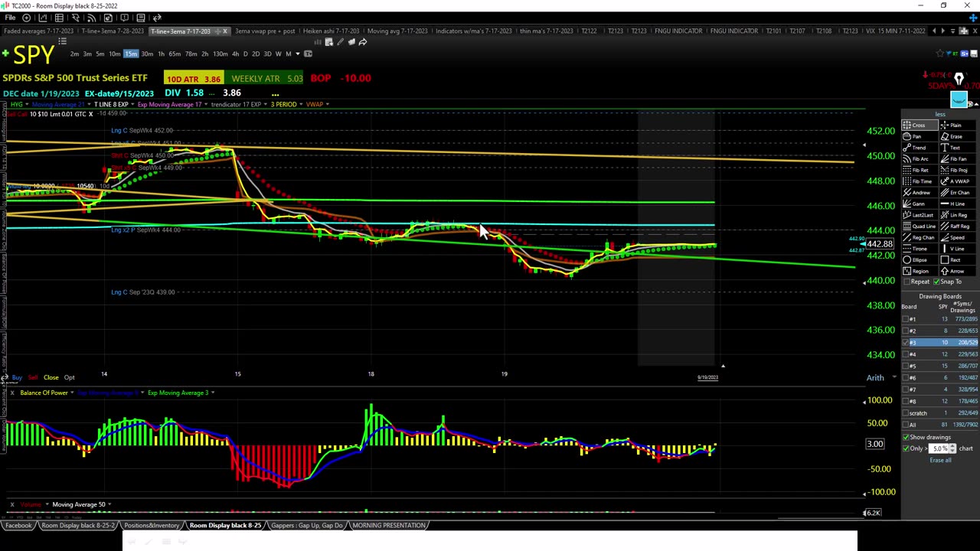This screenshot has height=551, width=980.
Task: Select the Andrew pitchfork tool
Action: (920, 192)
